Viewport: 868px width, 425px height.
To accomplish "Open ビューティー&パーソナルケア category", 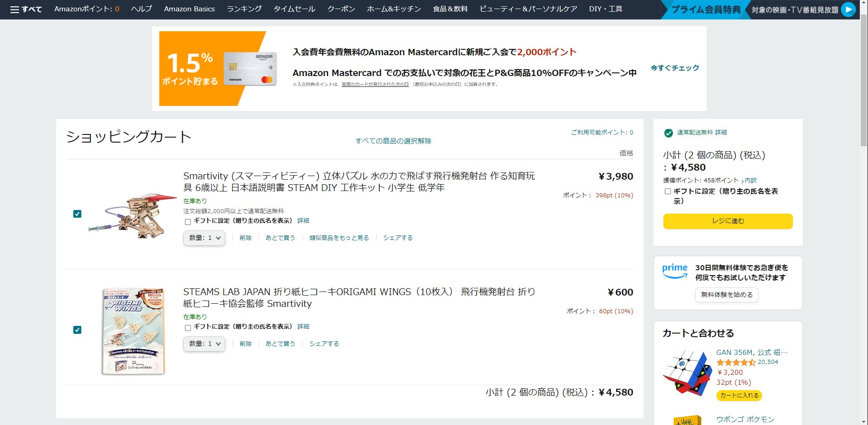I will 529,9.
